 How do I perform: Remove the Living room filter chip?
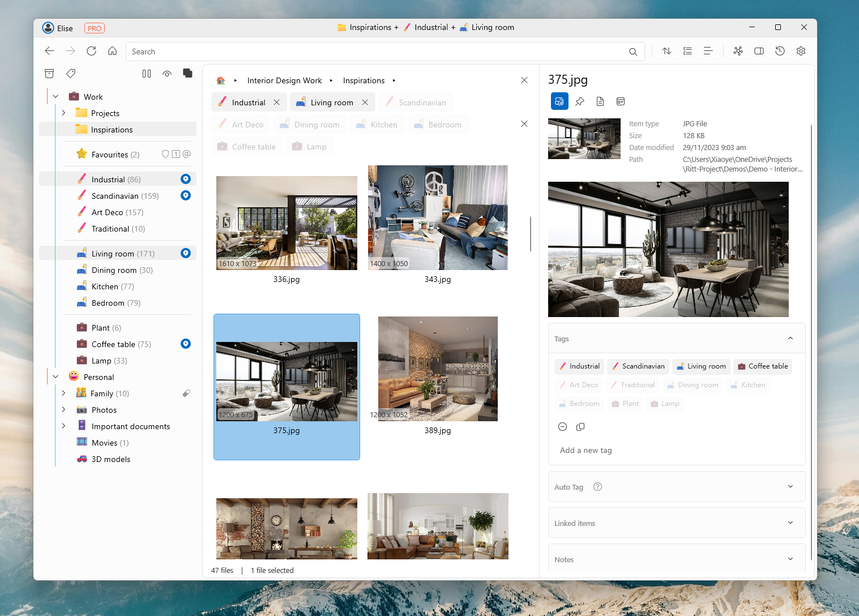click(x=365, y=102)
